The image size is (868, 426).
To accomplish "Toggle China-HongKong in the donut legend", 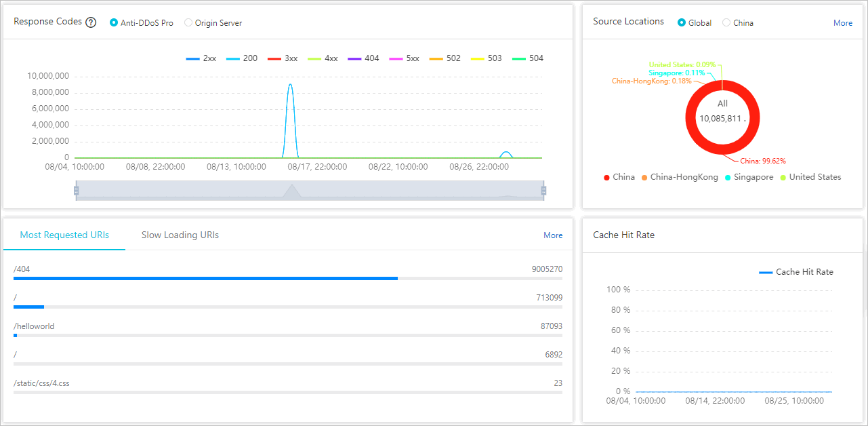I will pyautogui.click(x=680, y=177).
